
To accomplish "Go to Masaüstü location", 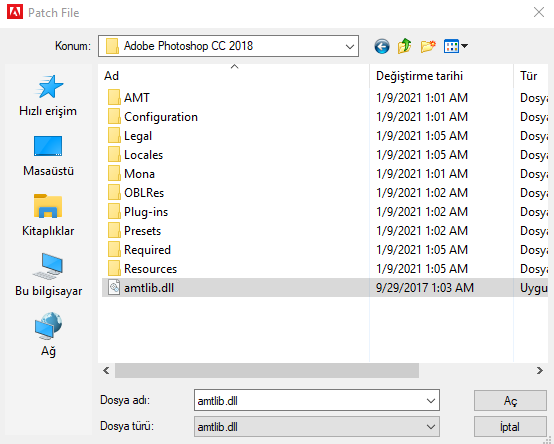I will [48, 156].
